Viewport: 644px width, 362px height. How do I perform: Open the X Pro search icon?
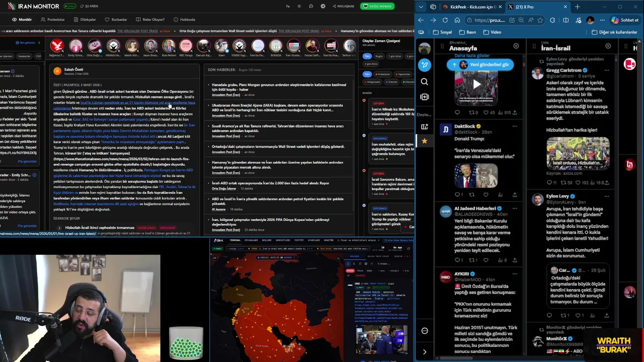425,81
